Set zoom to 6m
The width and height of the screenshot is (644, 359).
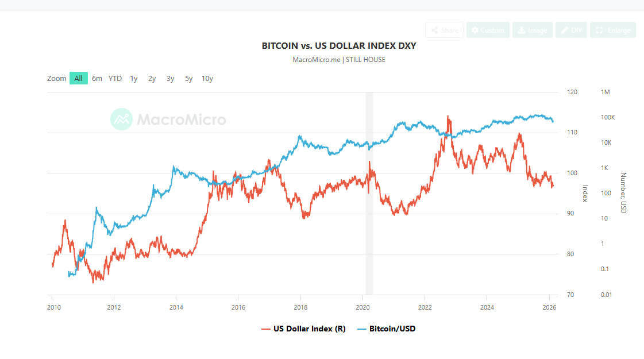(97, 78)
